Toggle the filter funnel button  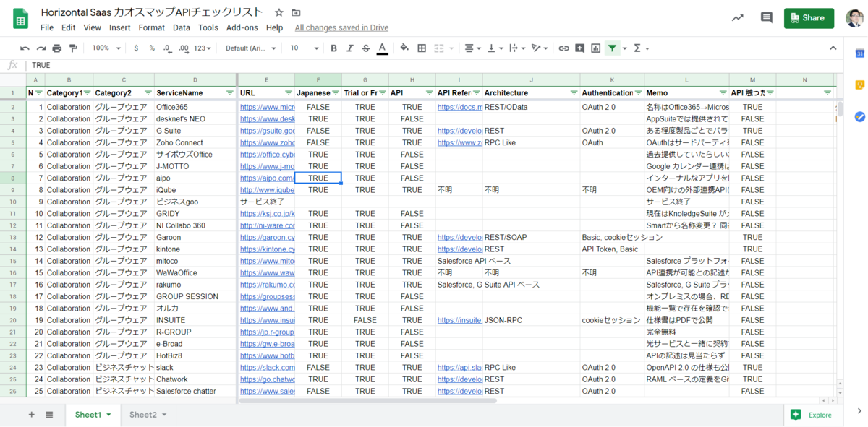tap(613, 48)
